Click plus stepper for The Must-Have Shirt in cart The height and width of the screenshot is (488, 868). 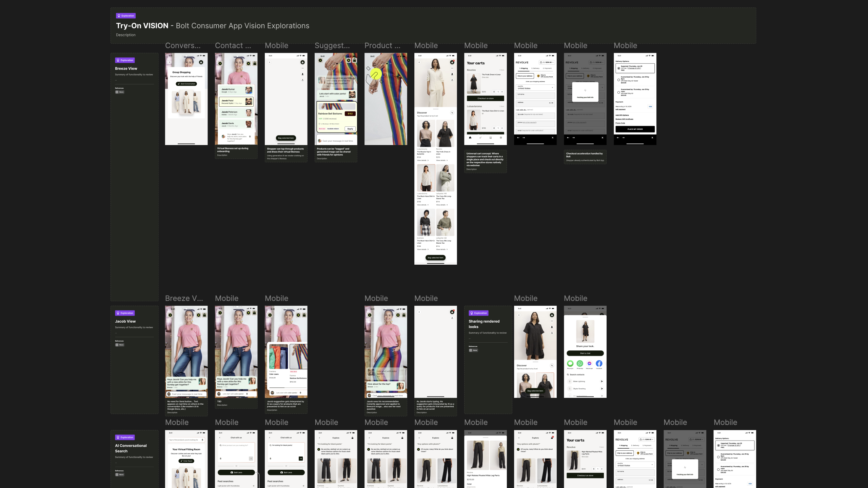click(502, 128)
